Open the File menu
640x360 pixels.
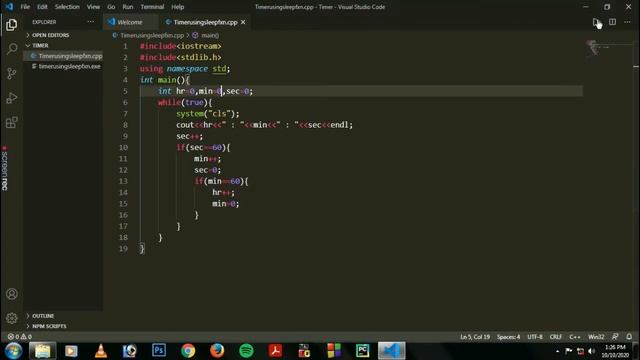point(25,7)
